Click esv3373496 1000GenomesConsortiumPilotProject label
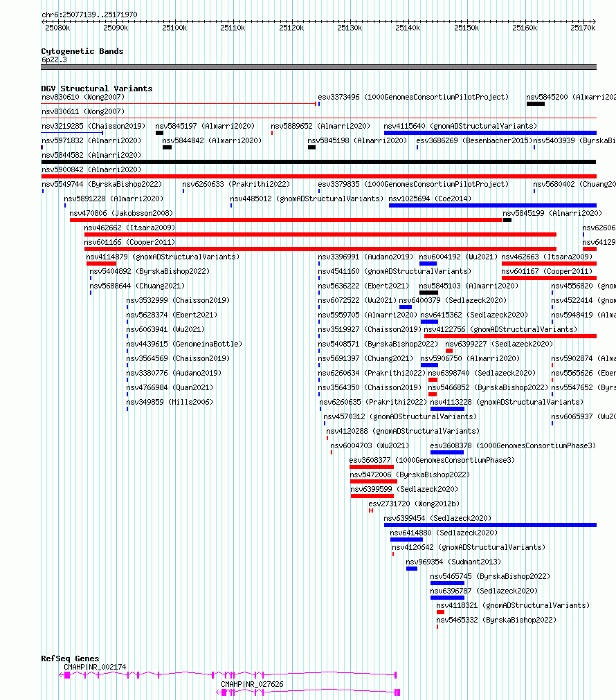616x700 pixels. coord(413,97)
